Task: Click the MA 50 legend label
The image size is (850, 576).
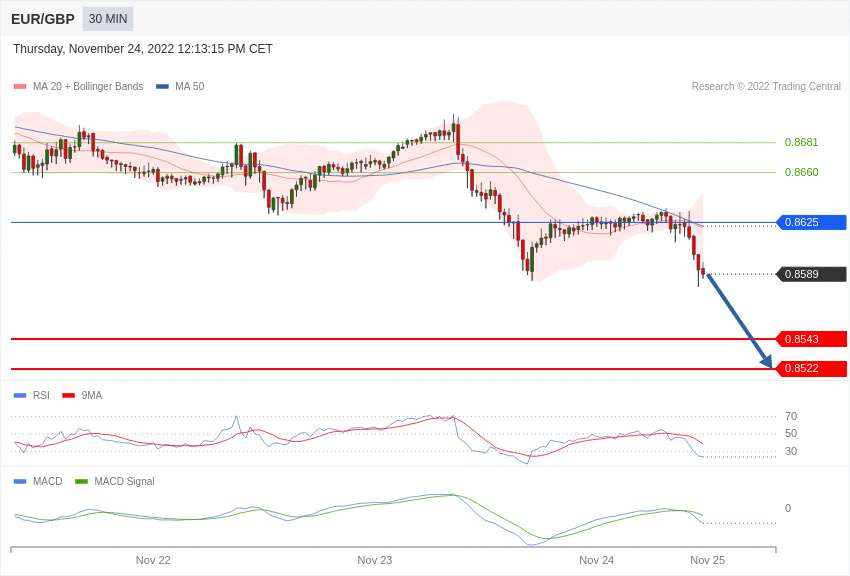Action: [x=190, y=86]
